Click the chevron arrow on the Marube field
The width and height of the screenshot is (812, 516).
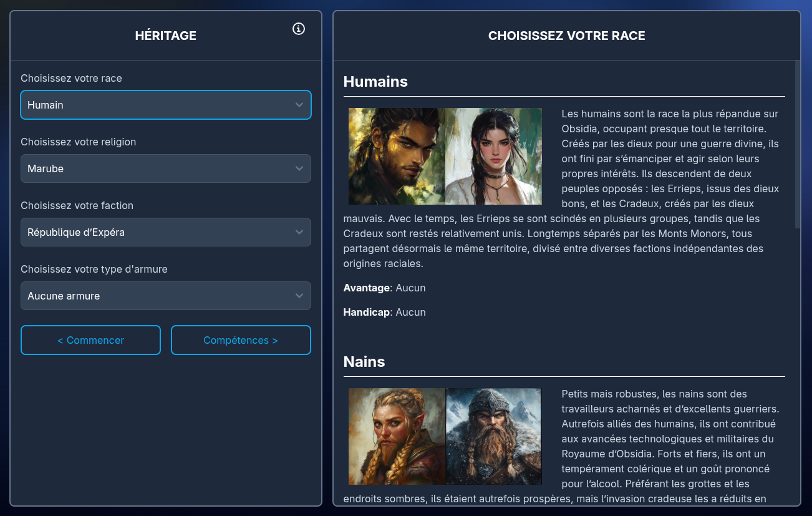(299, 168)
